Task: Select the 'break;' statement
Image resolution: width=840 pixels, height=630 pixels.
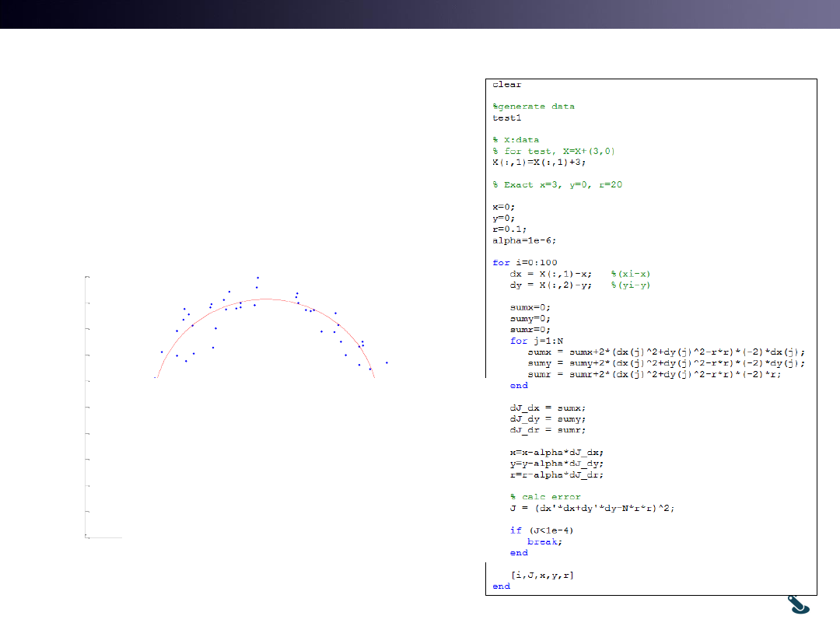Action: pos(544,541)
